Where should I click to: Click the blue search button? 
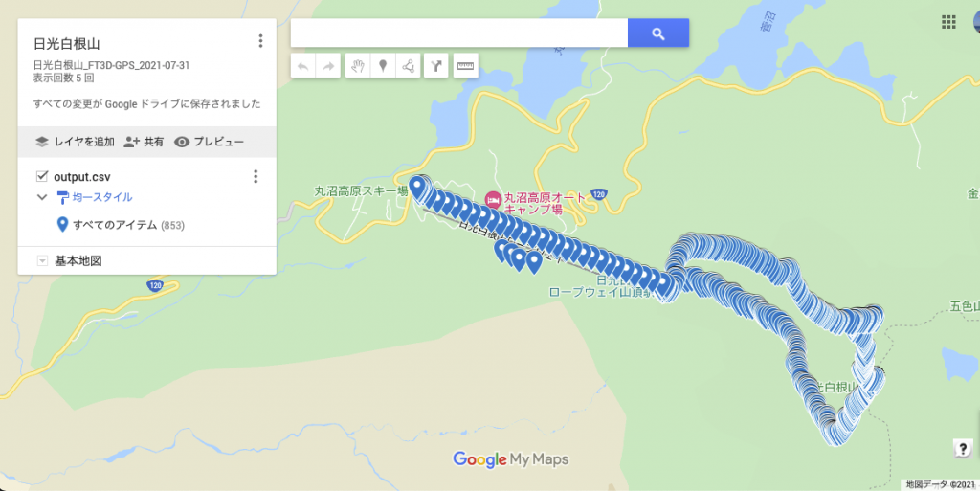click(658, 33)
